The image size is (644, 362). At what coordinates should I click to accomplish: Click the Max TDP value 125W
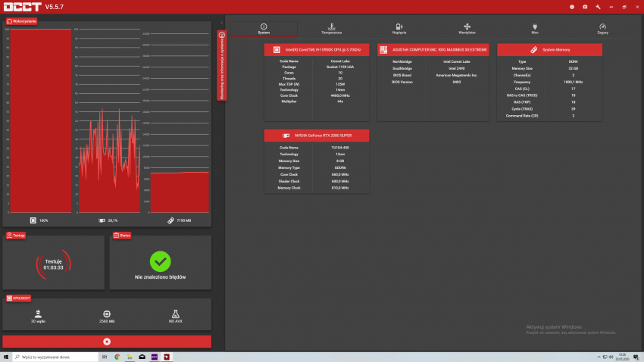[x=340, y=84]
